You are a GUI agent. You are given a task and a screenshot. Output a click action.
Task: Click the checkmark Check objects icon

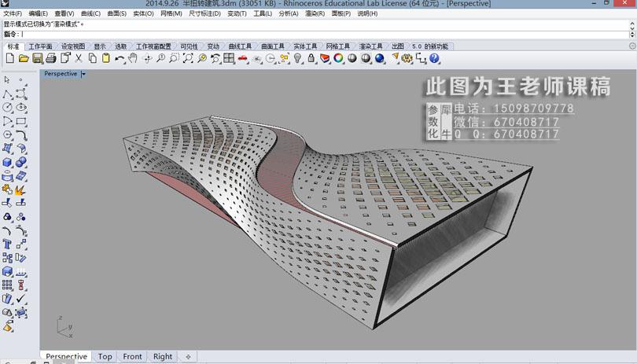click(20, 299)
